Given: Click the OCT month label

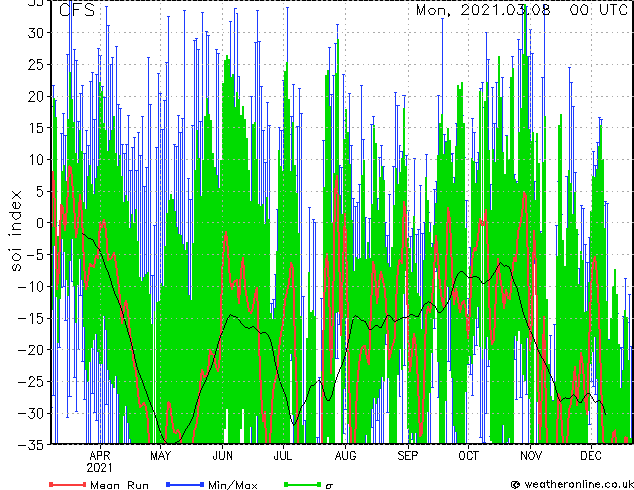Looking at the screenshot, I should pyautogui.click(x=468, y=456).
